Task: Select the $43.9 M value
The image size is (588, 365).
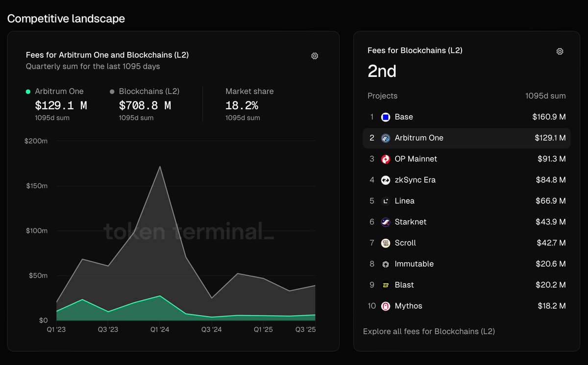Action: pos(551,222)
